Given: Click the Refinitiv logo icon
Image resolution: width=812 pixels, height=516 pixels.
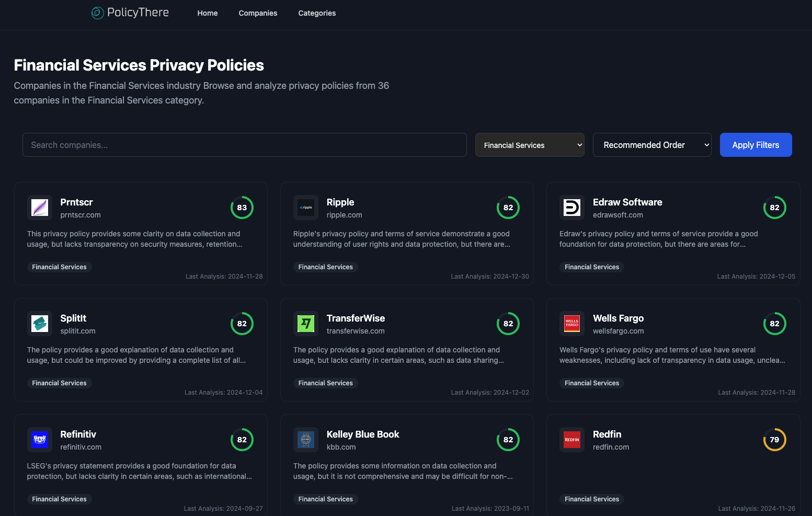Looking at the screenshot, I should tap(40, 440).
